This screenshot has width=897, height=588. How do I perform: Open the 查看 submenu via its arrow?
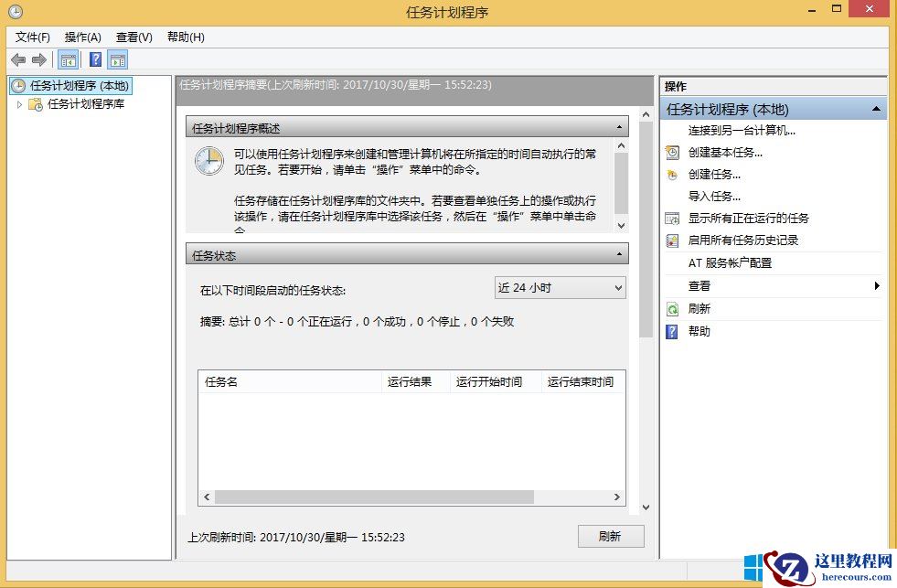coord(877,285)
